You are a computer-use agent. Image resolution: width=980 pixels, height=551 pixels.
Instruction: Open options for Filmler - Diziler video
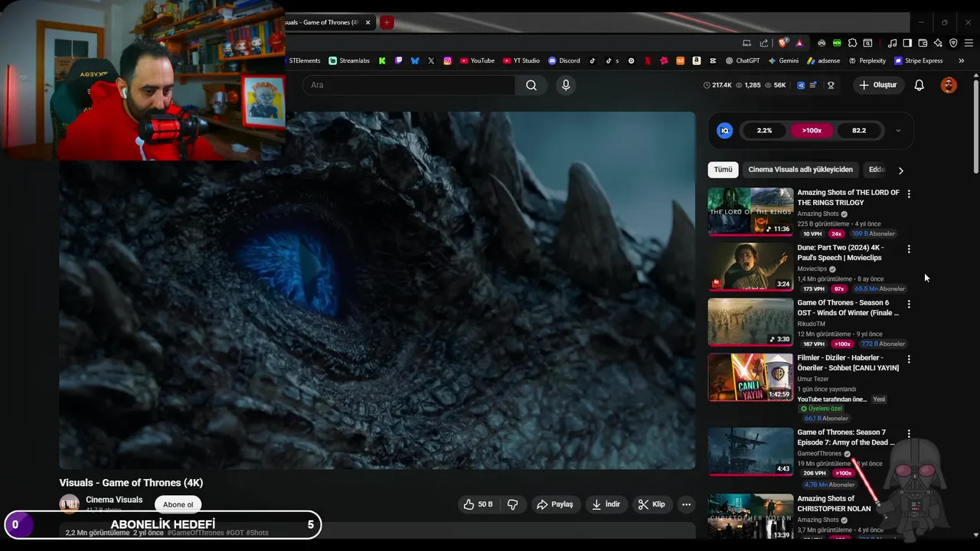pyautogui.click(x=909, y=360)
